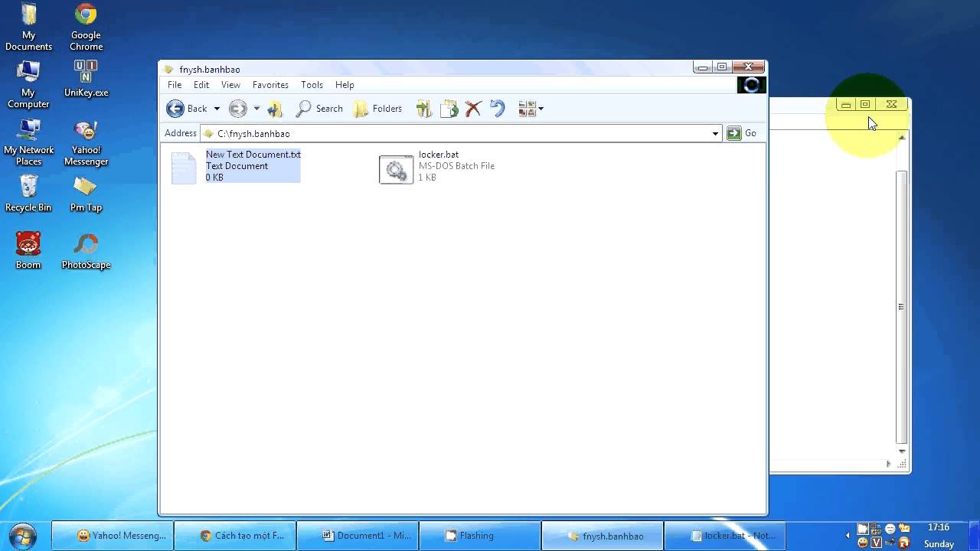Minimize the Notepad window behind
This screenshot has width=980, height=551.
click(846, 104)
